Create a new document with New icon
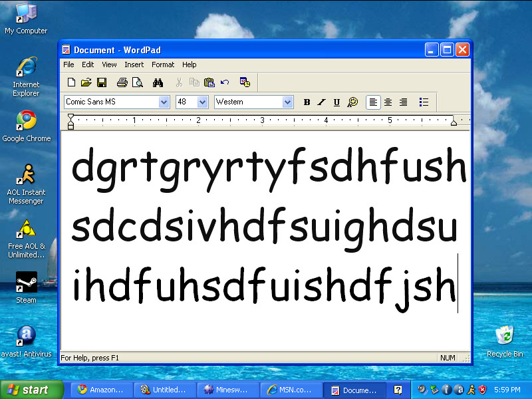The width and height of the screenshot is (532, 399). click(x=71, y=82)
